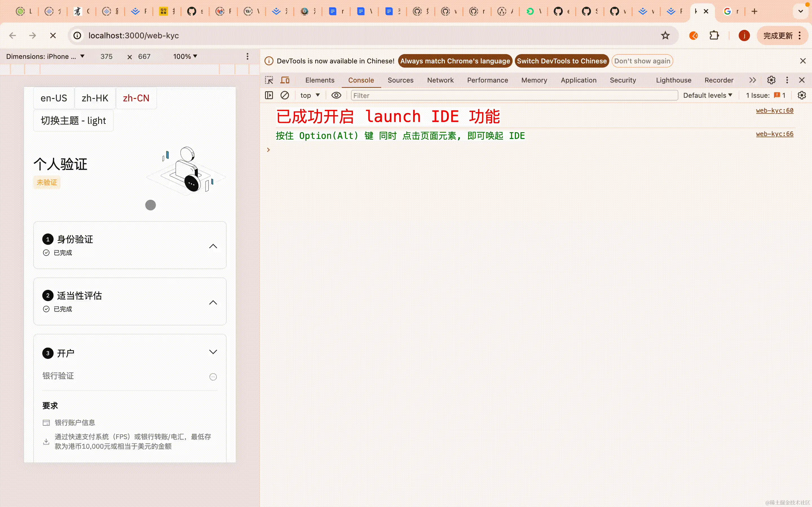The height and width of the screenshot is (507, 812).
Task: Clear the console messages
Action: click(x=284, y=95)
